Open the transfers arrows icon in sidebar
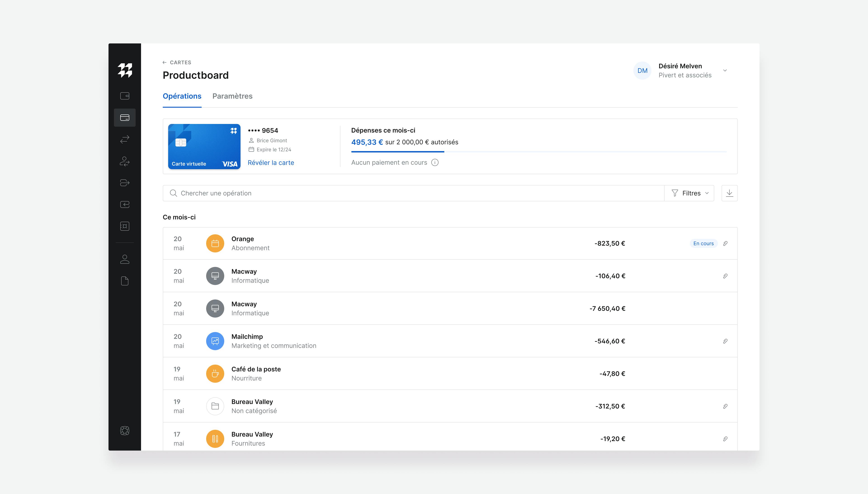 click(125, 139)
